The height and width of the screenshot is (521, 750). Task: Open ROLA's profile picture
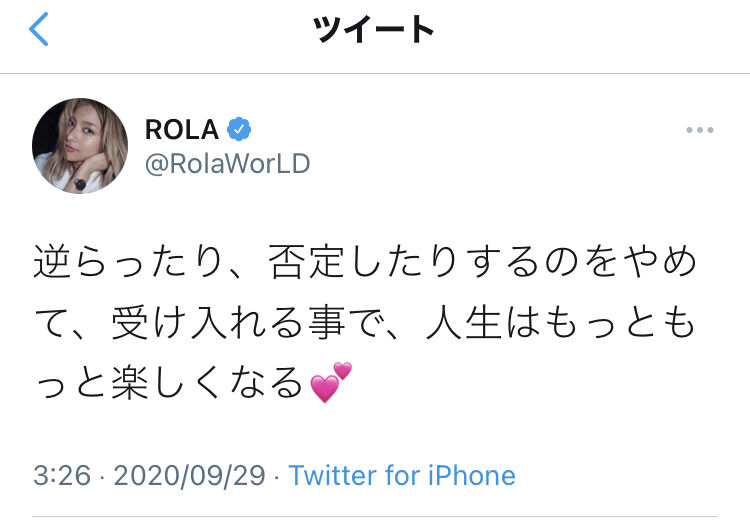click(80, 146)
